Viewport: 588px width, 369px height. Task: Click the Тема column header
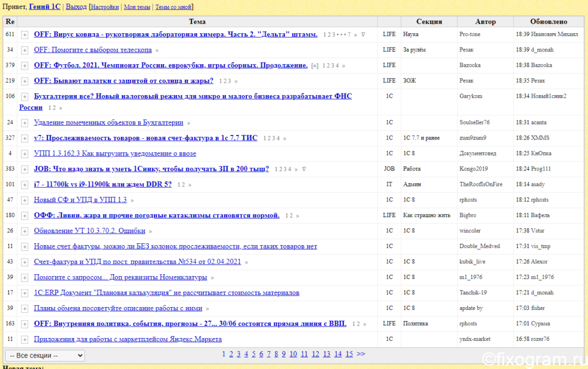(x=198, y=22)
